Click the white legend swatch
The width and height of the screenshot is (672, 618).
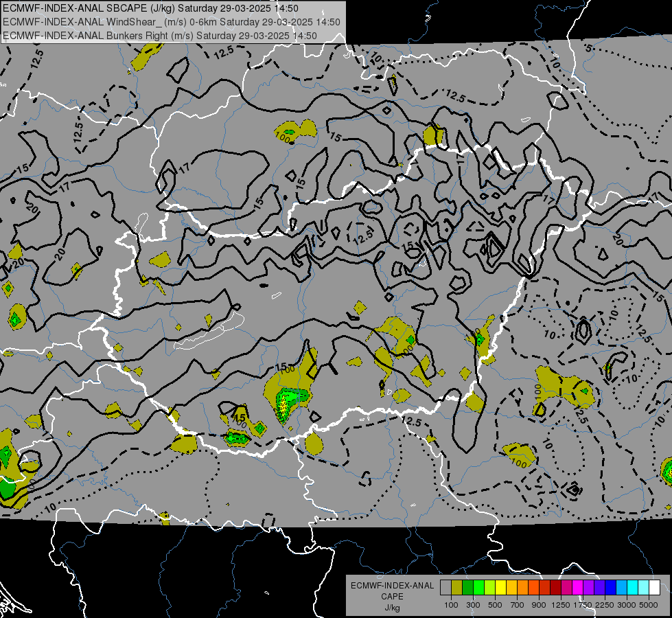click(x=655, y=587)
